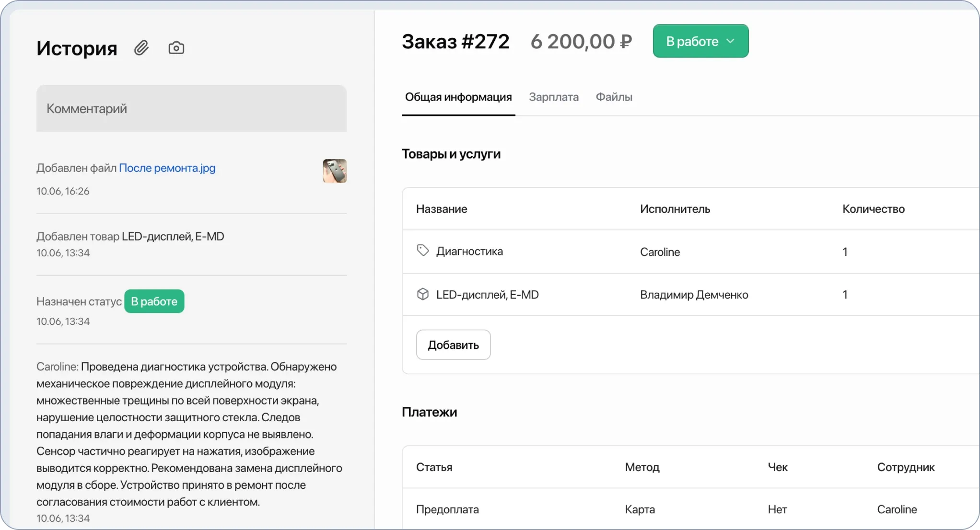Click the paperclip attach file icon
Image resolution: width=980 pixels, height=530 pixels.
click(x=141, y=48)
